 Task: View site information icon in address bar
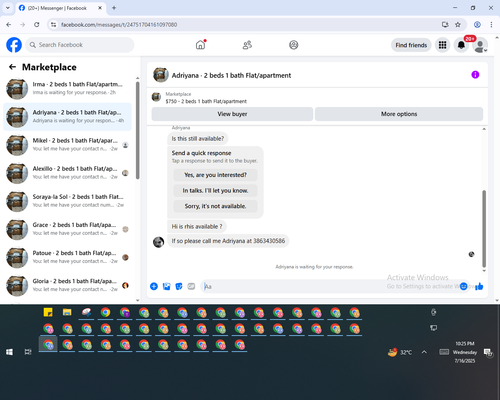click(x=53, y=24)
